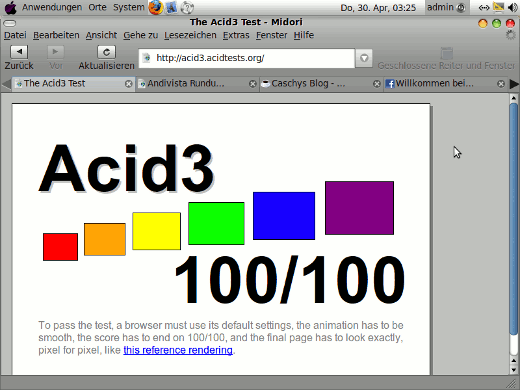
Task: Click the scrollbar down arrow at bottom
Action: (x=514, y=370)
